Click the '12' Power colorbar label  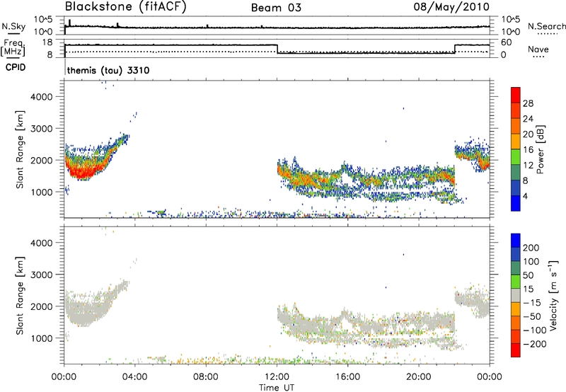click(x=528, y=166)
